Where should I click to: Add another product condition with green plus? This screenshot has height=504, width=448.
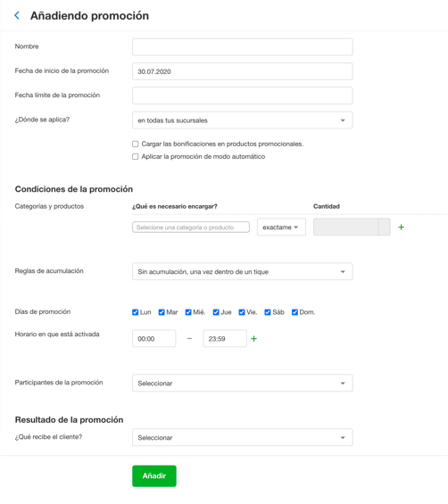(x=401, y=227)
